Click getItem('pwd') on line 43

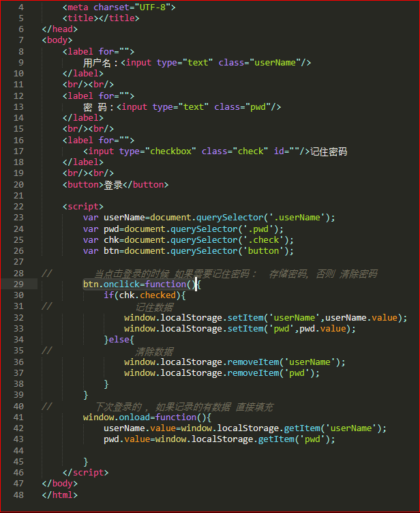(294, 439)
